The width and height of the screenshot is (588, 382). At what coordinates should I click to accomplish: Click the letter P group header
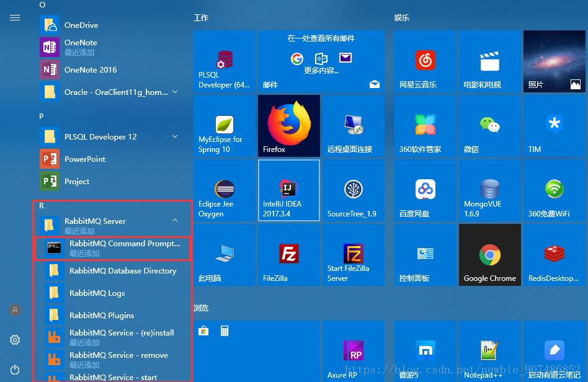point(42,116)
